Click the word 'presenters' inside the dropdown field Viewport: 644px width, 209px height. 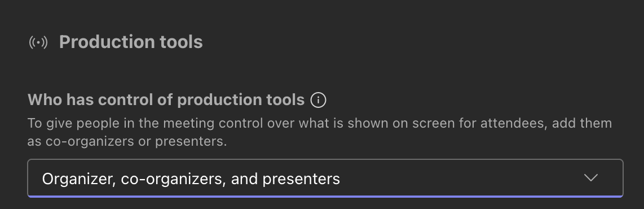(x=301, y=180)
